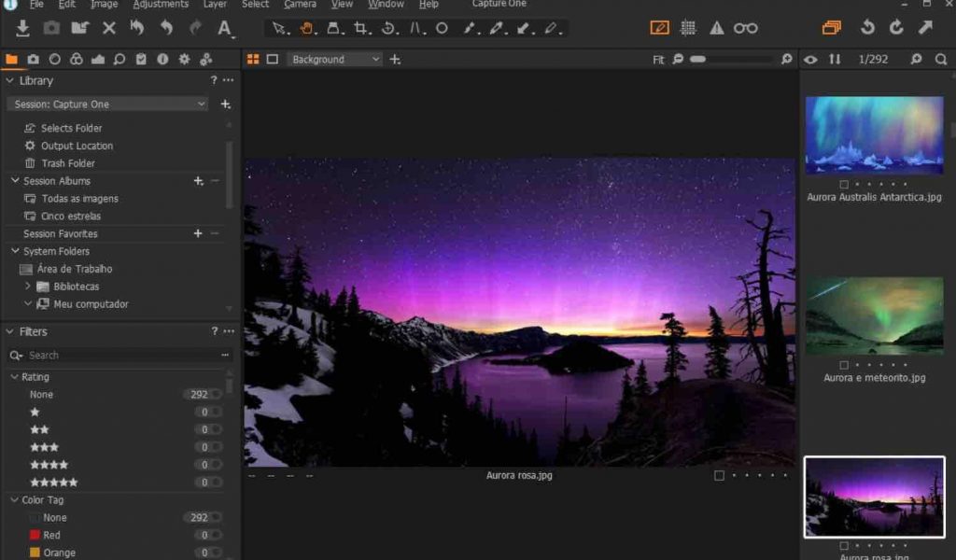Image resolution: width=956 pixels, height=560 pixels.
Task: Select the Aurora e meteorito.jpg thumbnail
Action: [x=874, y=315]
